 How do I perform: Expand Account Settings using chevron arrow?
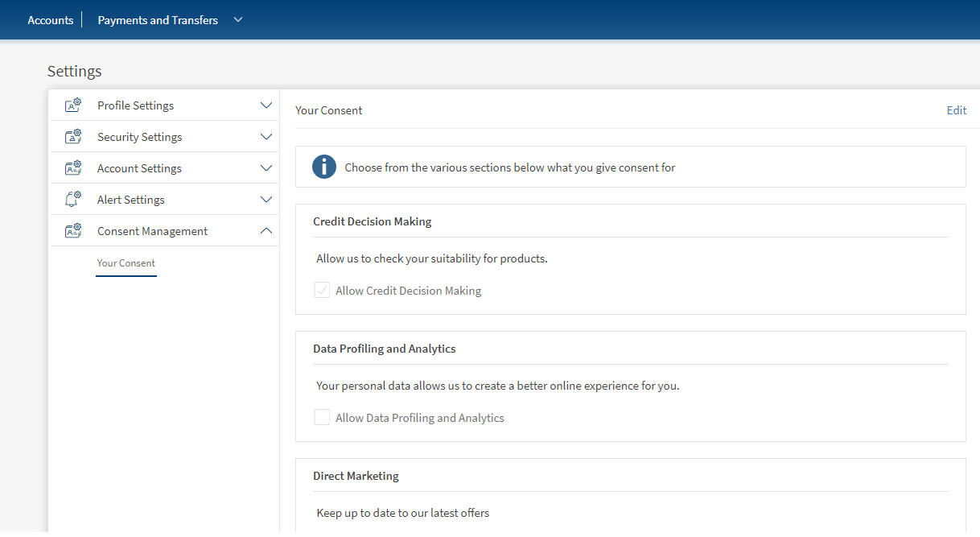266,168
